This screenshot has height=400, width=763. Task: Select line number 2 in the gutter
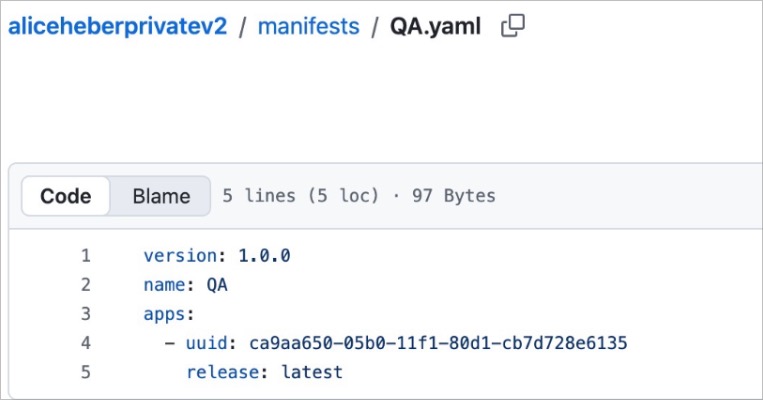pyautogui.click(x=85, y=285)
